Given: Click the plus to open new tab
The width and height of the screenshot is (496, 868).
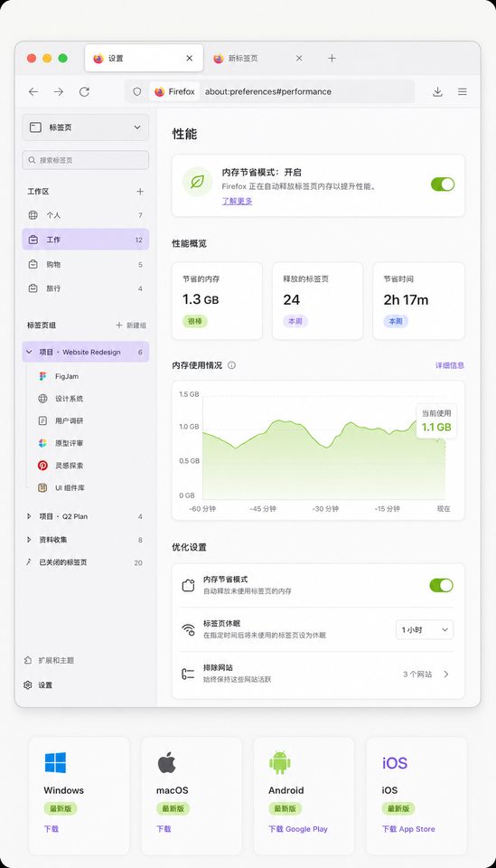Looking at the screenshot, I should (x=332, y=58).
